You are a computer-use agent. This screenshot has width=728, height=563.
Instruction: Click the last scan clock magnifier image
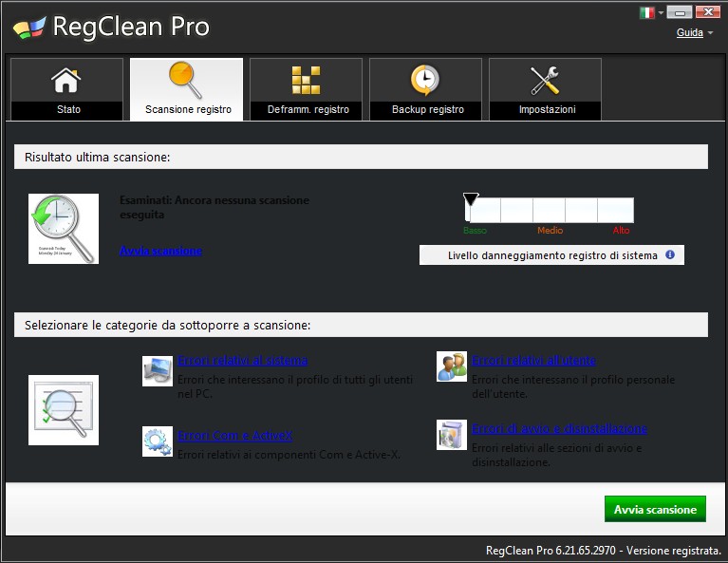[64, 229]
